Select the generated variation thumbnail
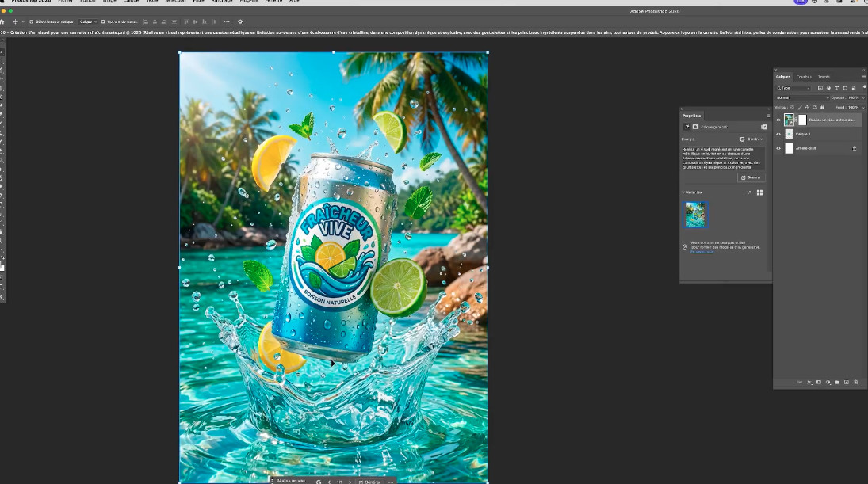 coord(695,215)
